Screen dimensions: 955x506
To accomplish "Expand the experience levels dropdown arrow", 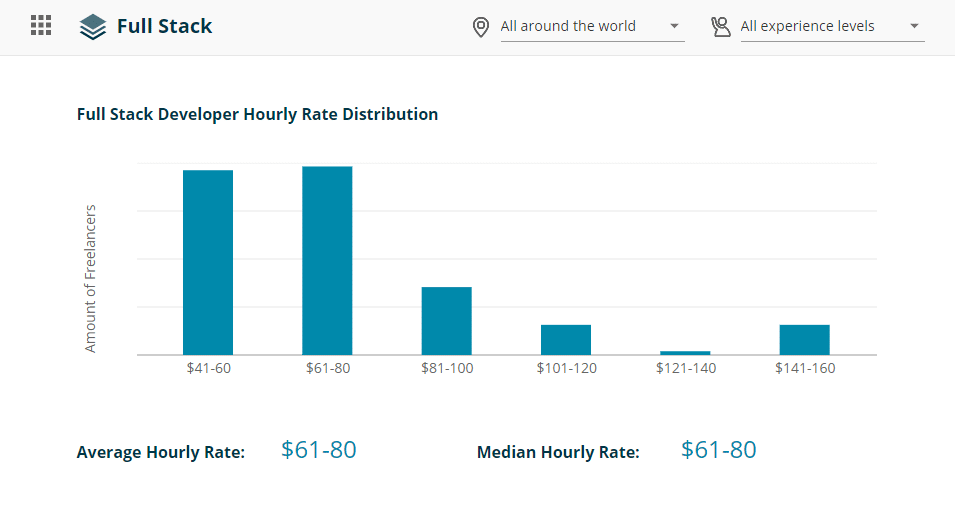I will pos(913,26).
